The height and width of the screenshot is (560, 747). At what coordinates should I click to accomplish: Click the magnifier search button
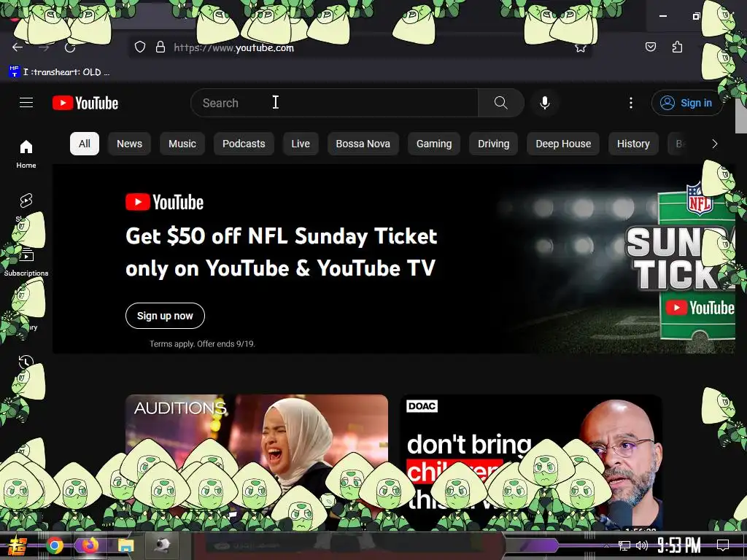[500, 103]
